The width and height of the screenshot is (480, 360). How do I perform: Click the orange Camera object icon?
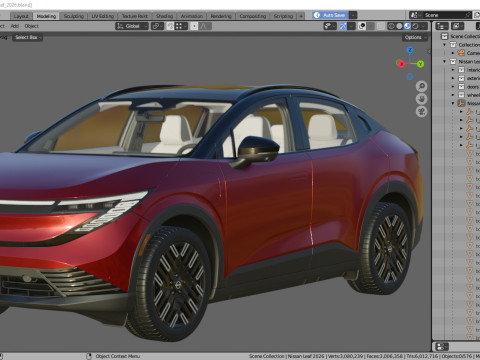coord(461,53)
